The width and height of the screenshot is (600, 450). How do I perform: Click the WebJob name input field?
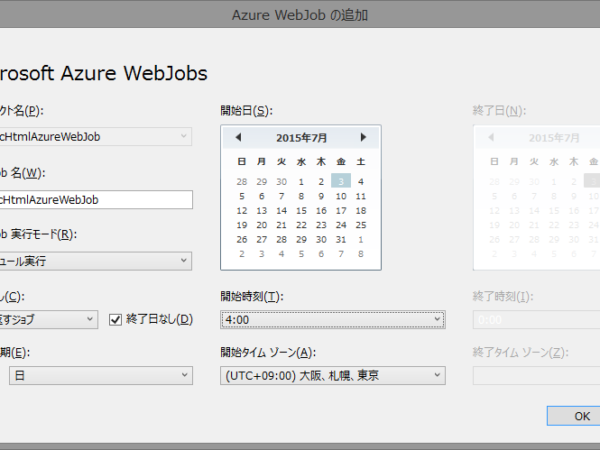[x=96, y=200]
